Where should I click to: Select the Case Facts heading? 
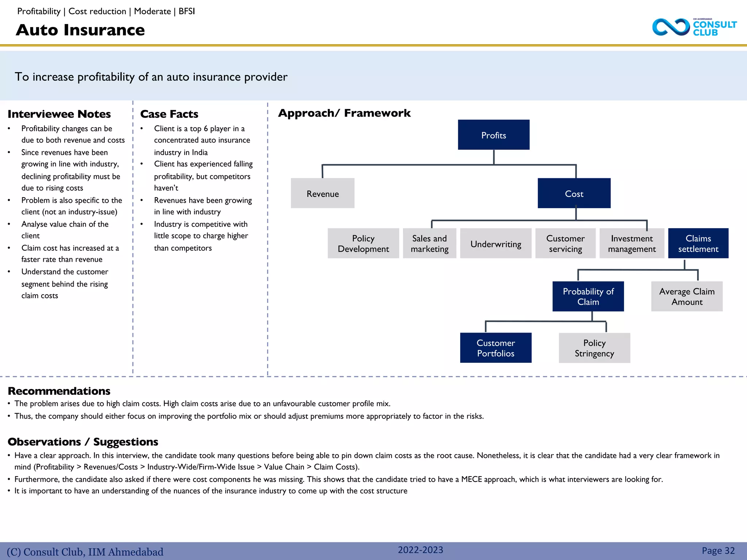pyautogui.click(x=169, y=114)
